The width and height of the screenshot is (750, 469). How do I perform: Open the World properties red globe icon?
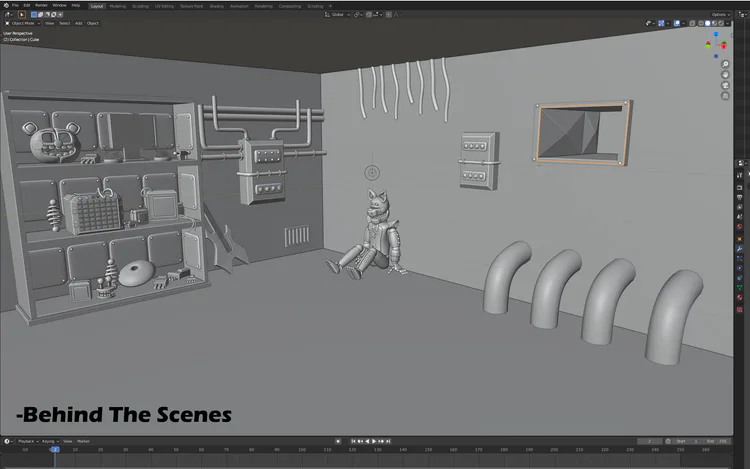[739, 227]
